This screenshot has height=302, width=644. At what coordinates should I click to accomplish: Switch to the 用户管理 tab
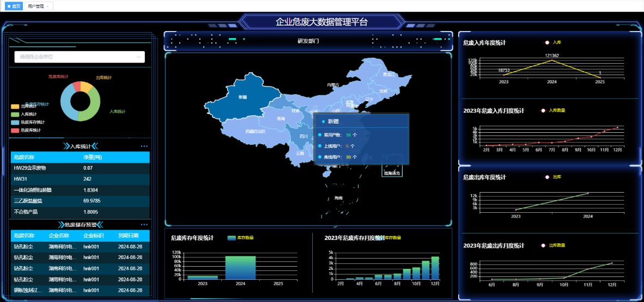[x=36, y=7]
